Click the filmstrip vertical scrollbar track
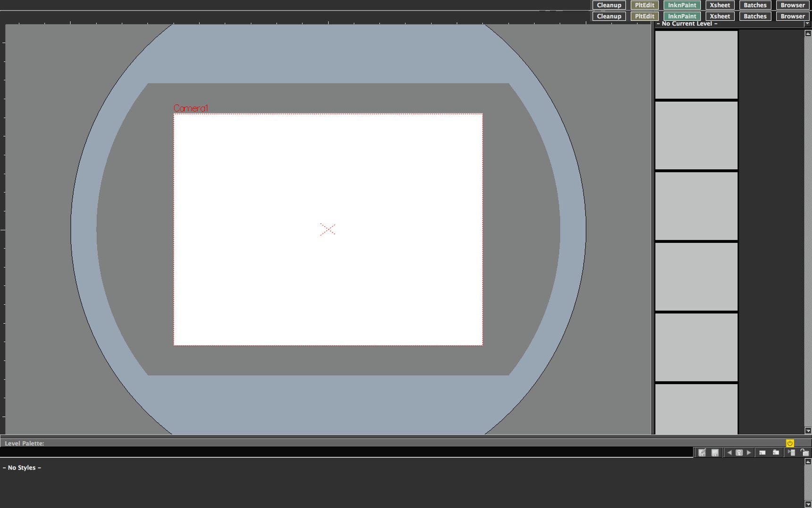Viewport: 812px width, 508px height. pyautogui.click(x=808, y=232)
